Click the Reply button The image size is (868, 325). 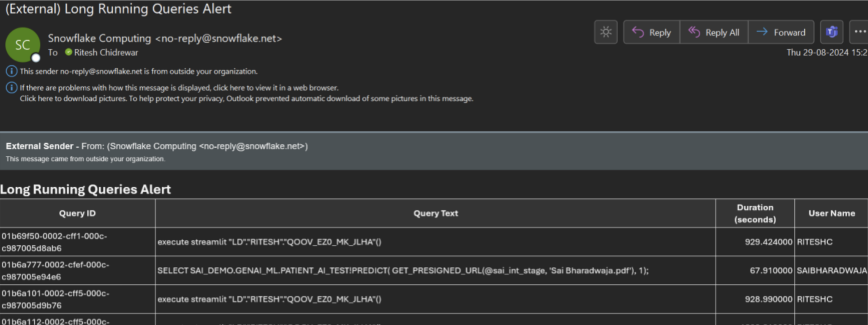click(652, 32)
